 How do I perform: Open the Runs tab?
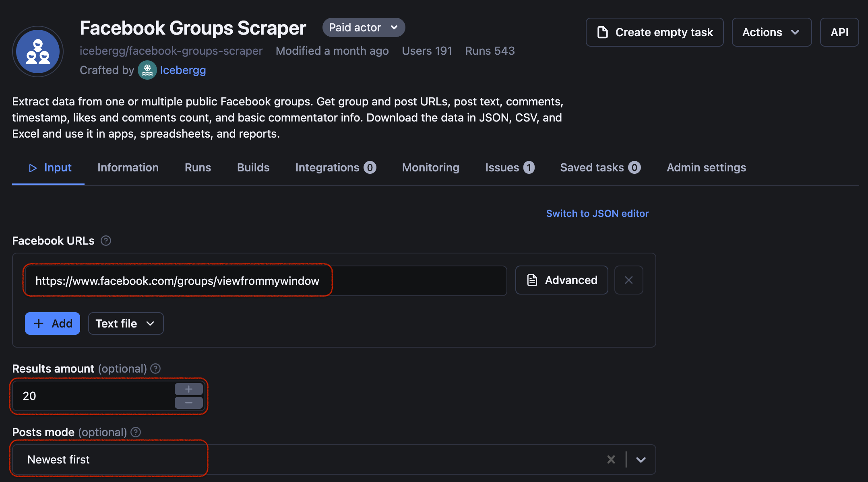click(198, 167)
